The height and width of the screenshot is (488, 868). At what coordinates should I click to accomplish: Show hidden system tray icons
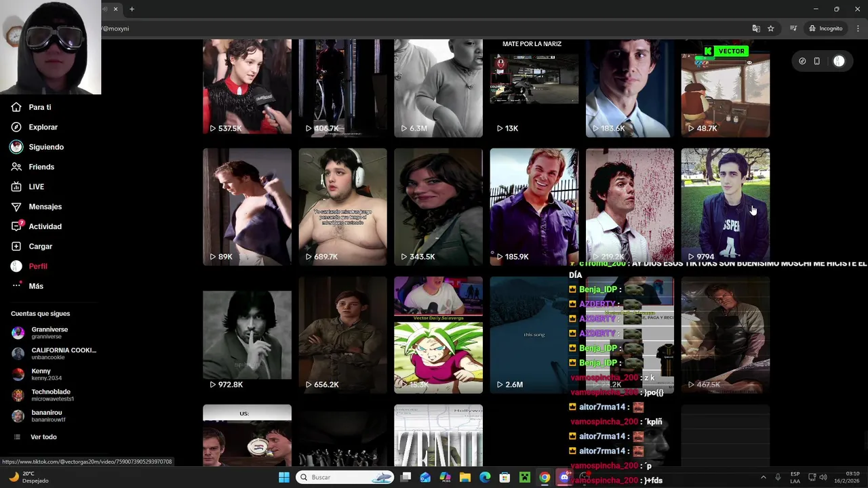(x=763, y=477)
